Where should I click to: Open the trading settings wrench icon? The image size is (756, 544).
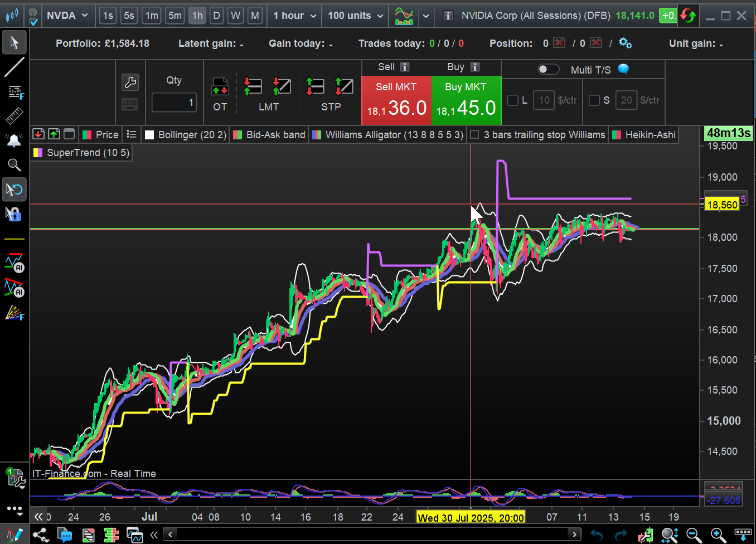coord(130,82)
